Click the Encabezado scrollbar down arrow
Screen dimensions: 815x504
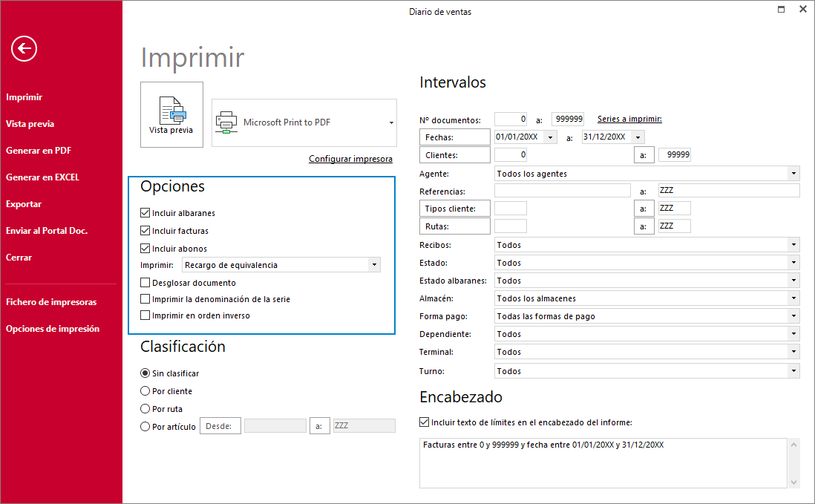[793, 482]
